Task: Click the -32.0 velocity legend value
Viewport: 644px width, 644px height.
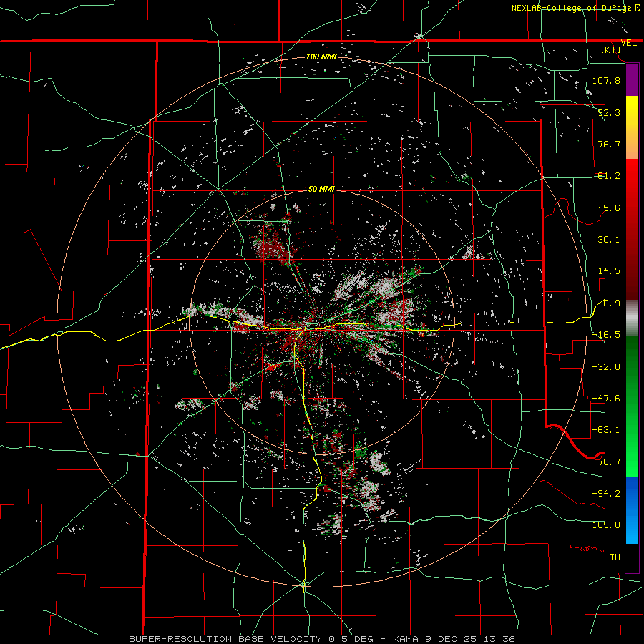Action: point(606,366)
